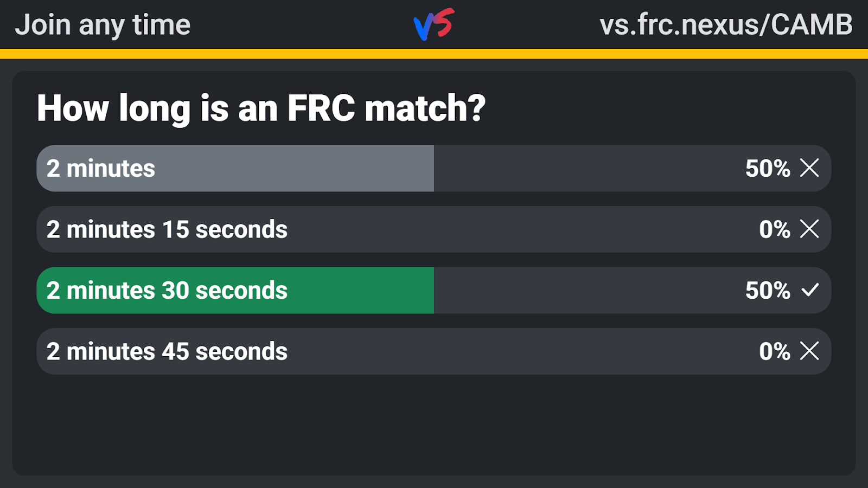Screen dimensions: 868x488
Task: Click the X icon on 2 minutes option
Action: pyautogui.click(x=809, y=168)
